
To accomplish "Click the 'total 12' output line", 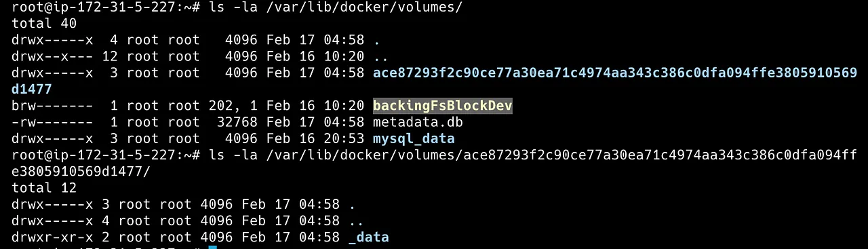I will click(44, 188).
